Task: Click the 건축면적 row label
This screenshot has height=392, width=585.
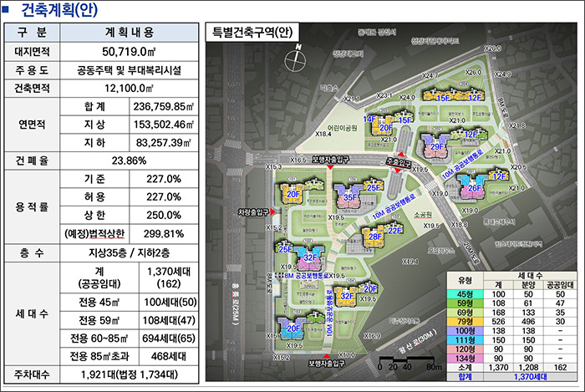Action: tap(32, 88)
